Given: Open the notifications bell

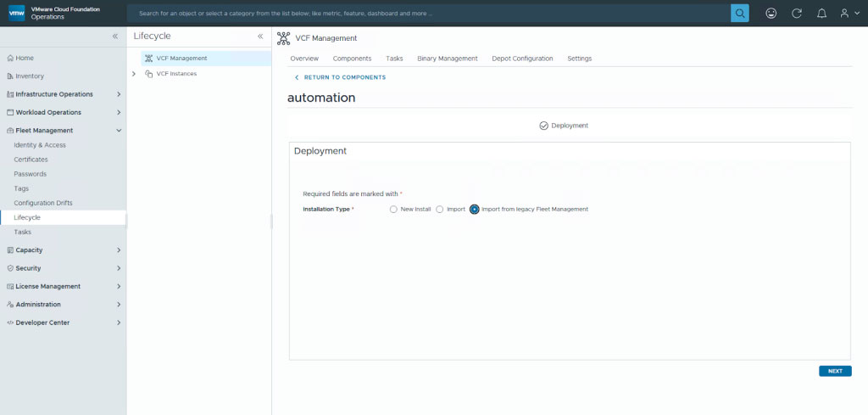Looking at the screenshot, I should (821, 14).
